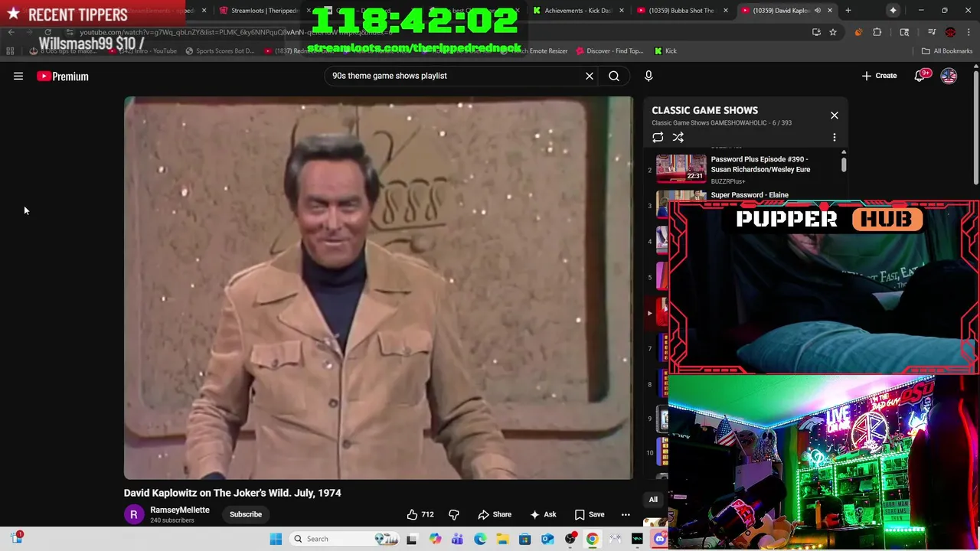The width and height of the screenshot is (980, 551).
Task: Click the YouTube page vertical scrollbar
Action: [x=976, y=126]
